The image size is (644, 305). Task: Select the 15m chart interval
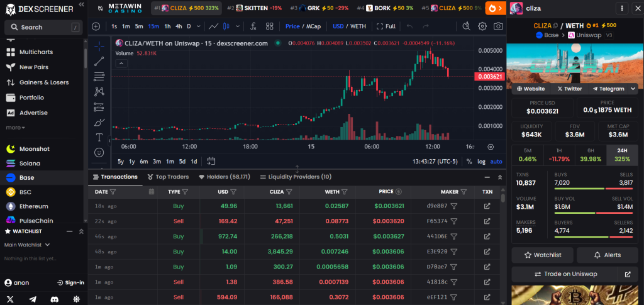pos(153,26)
